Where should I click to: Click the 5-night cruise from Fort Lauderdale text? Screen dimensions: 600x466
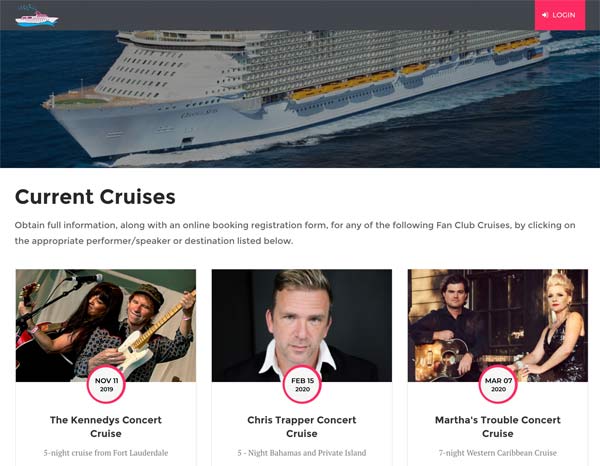(x=106, y=453)
